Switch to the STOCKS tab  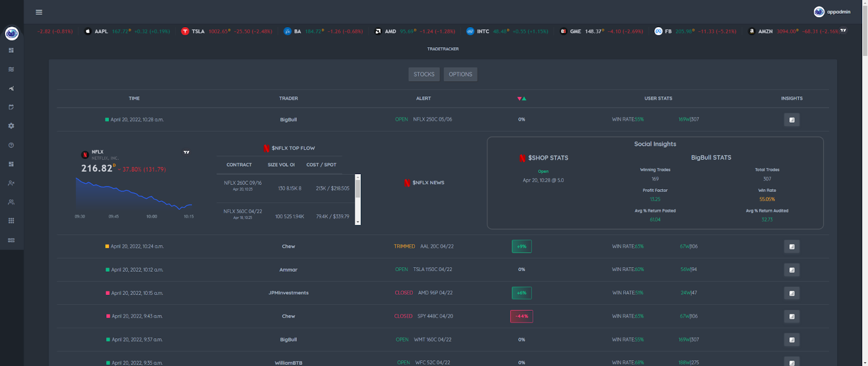point(424,74)
